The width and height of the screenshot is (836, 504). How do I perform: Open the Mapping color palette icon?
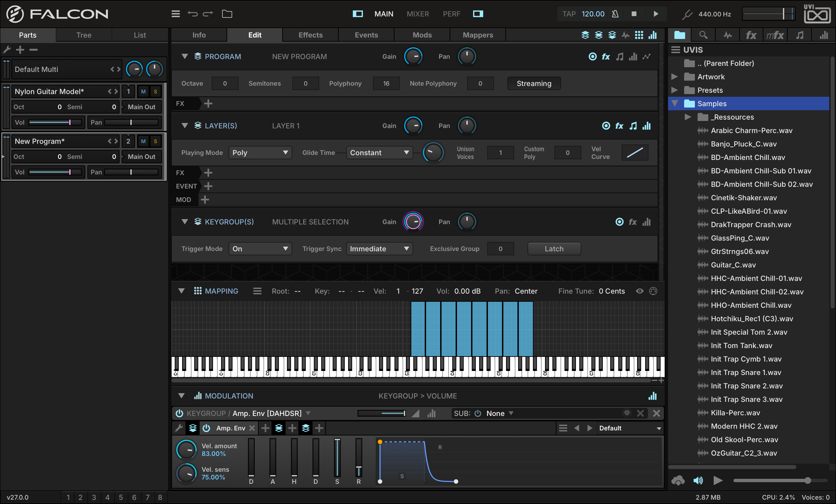click(x=653, y=291)
